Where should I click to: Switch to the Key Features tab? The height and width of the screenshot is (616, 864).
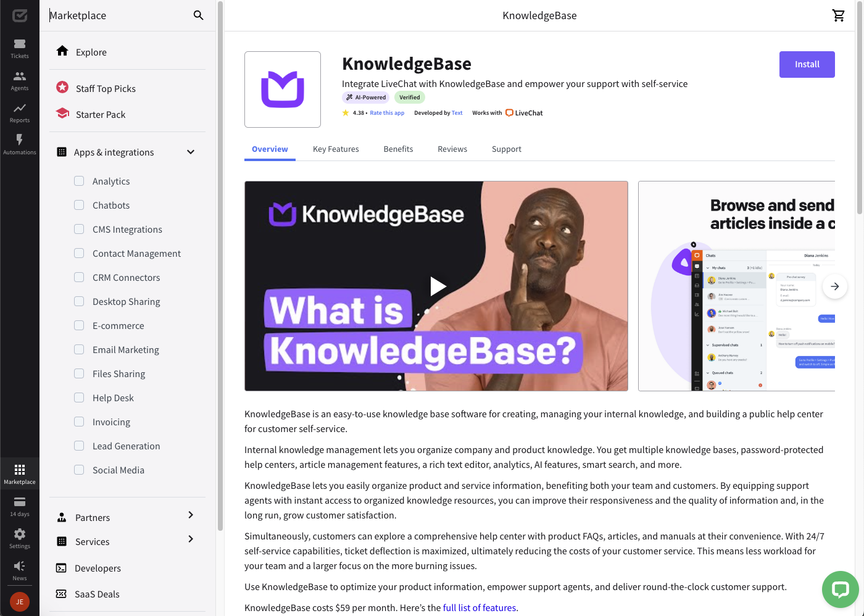pos(336,149)
